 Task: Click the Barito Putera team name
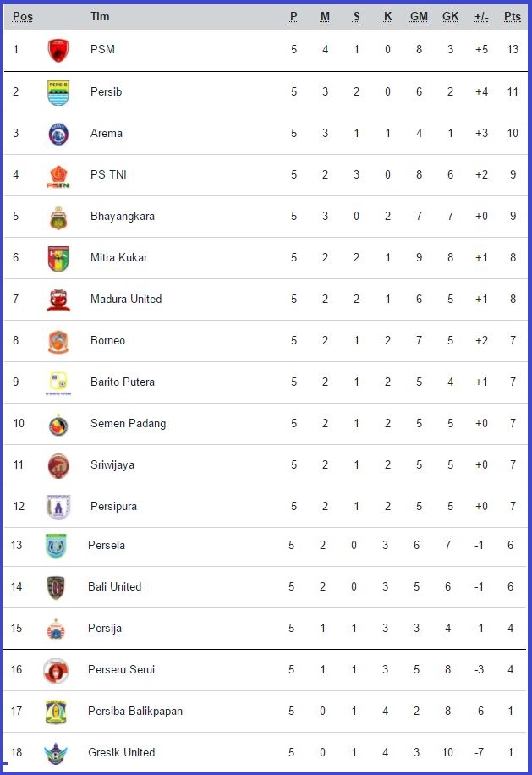123,382
